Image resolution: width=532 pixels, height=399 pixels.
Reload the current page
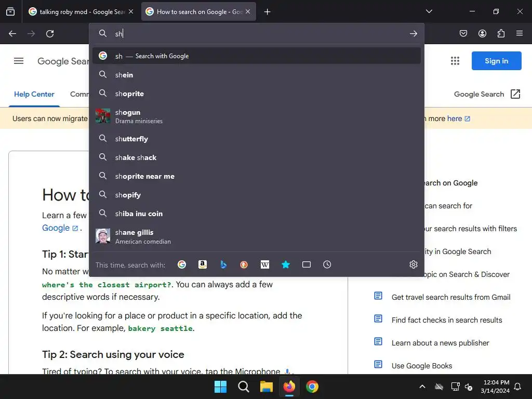[x=50, y=34]
